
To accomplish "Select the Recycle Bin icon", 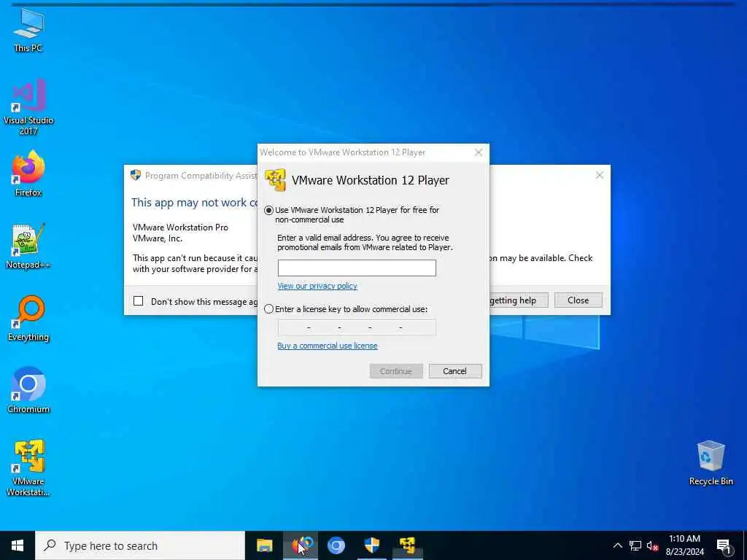I will (x=711, y=463).
